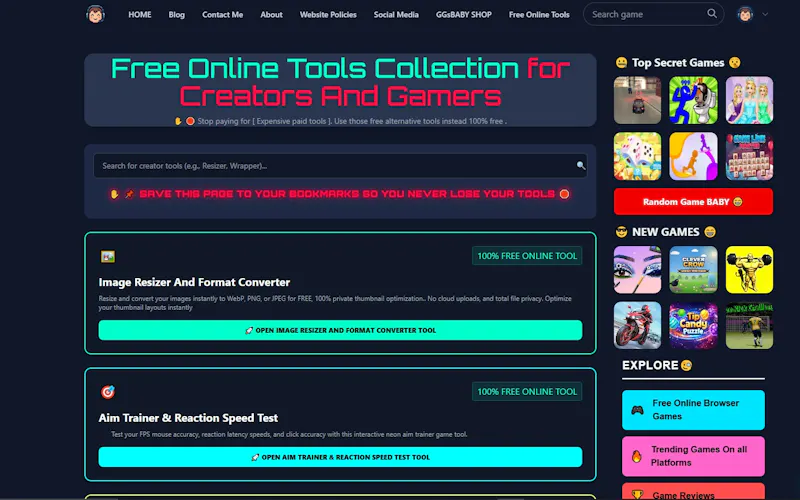Open the Social Media menu
Image resolution: width=800 pixels, height=500 pixels.
[x=396, y=15]
